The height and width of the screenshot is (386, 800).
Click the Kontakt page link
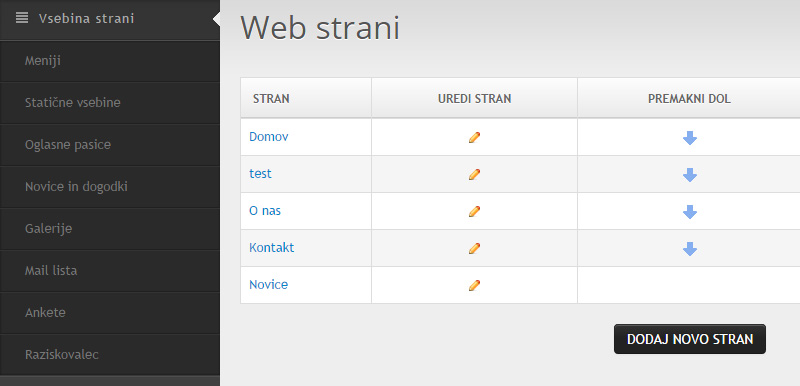click(271, 248)
